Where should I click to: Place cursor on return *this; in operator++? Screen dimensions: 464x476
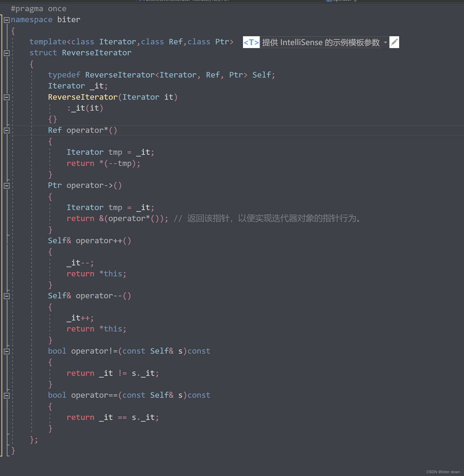[x=96, y=273]
